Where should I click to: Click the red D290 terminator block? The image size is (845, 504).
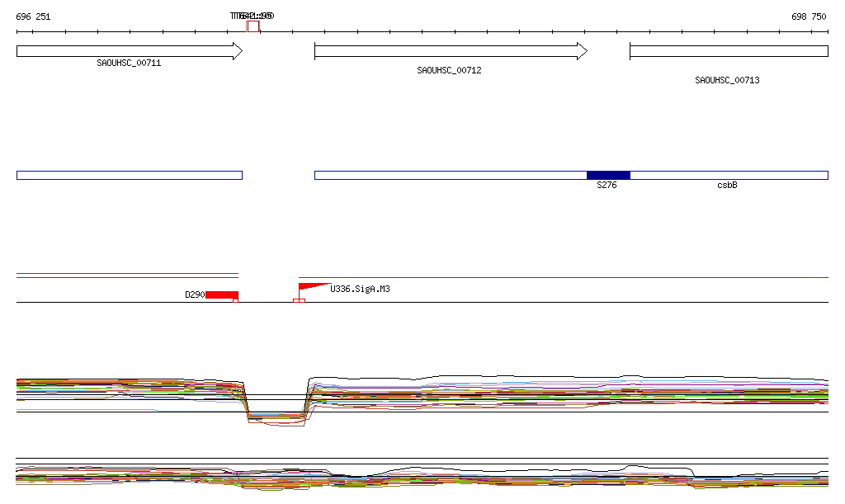[222, 295]
